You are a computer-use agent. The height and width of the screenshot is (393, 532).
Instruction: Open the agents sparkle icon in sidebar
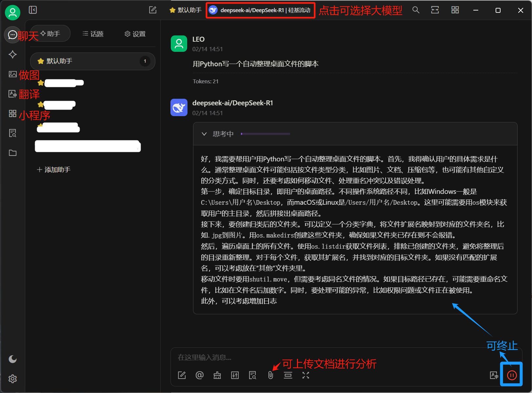tap(12, 54)
